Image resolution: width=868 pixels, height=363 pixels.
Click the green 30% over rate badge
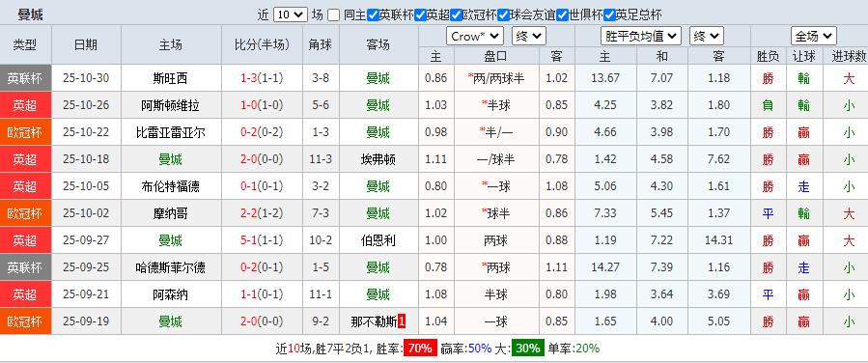click(x=527, y=349)
